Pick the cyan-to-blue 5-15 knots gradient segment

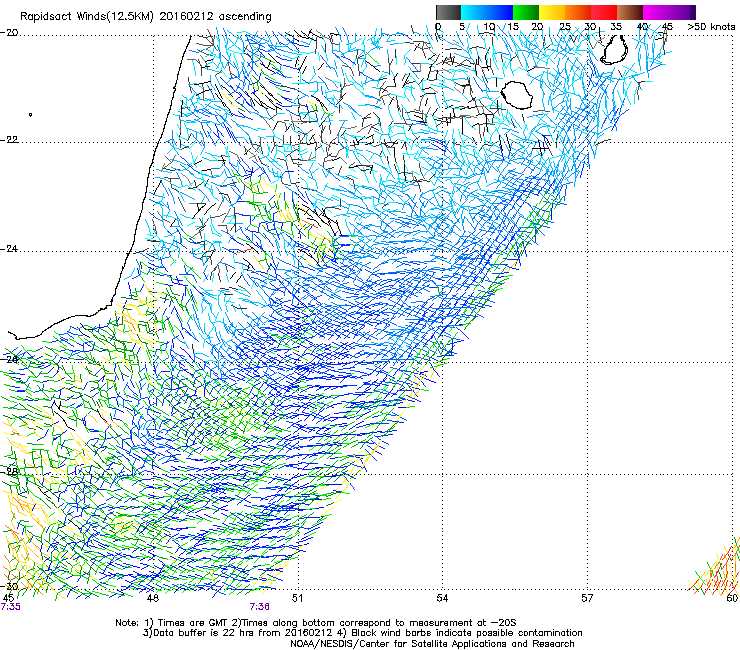click(x=487, y=12)
